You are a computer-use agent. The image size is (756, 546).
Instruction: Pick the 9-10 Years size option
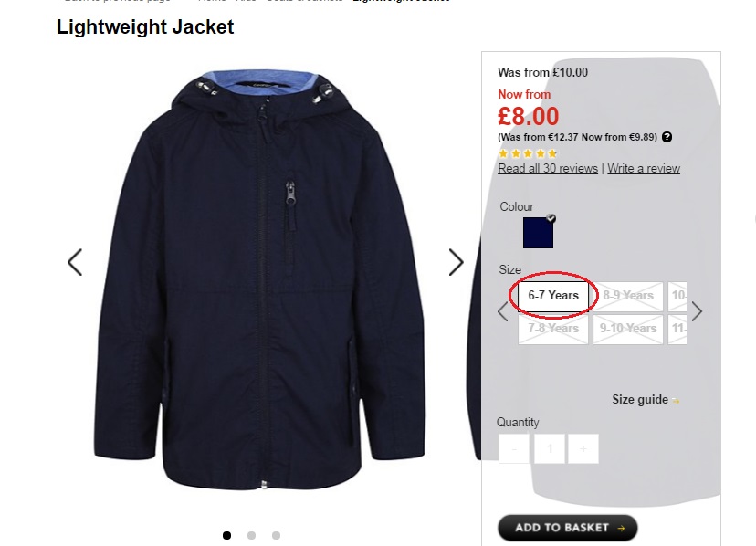pos(628,329)
